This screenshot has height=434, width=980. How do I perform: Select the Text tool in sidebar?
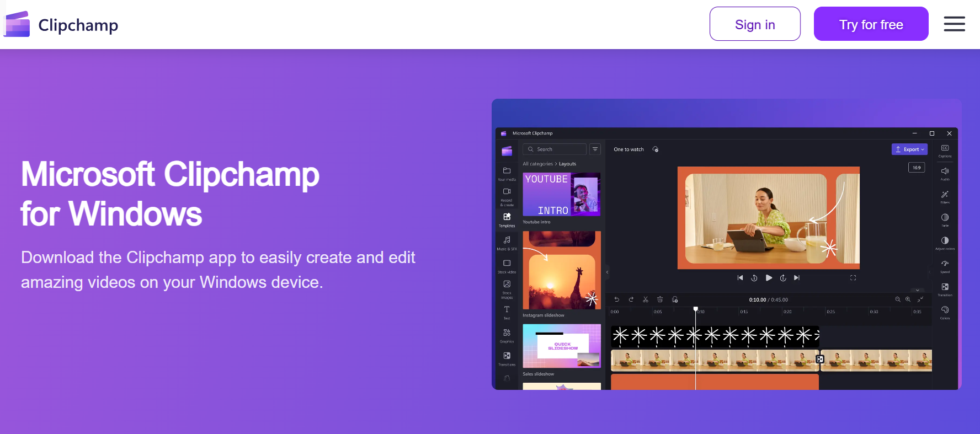click(507, 312)
